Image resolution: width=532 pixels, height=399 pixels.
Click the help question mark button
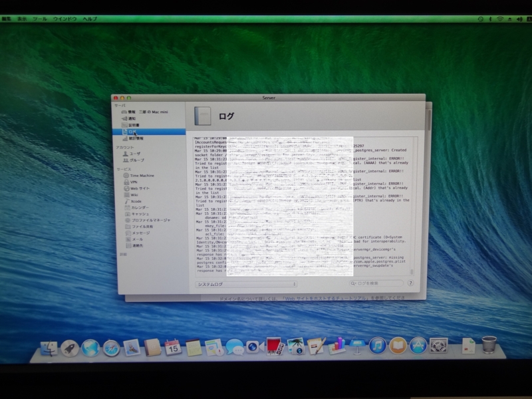(x=410, y=283)
